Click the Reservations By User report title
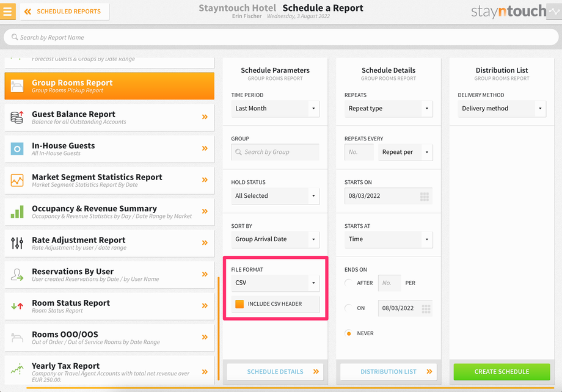The width and height of the screenshot is (562, 392). [x=73, y=272]
